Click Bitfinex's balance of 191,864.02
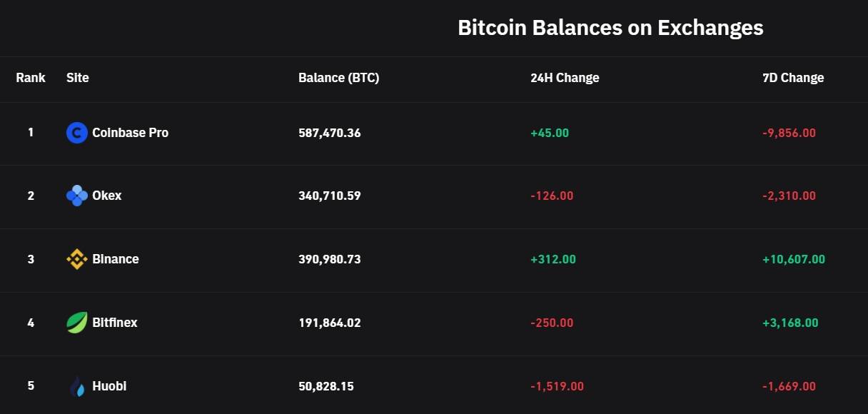Viewport: 868px width, 414px height. [330, 323]
